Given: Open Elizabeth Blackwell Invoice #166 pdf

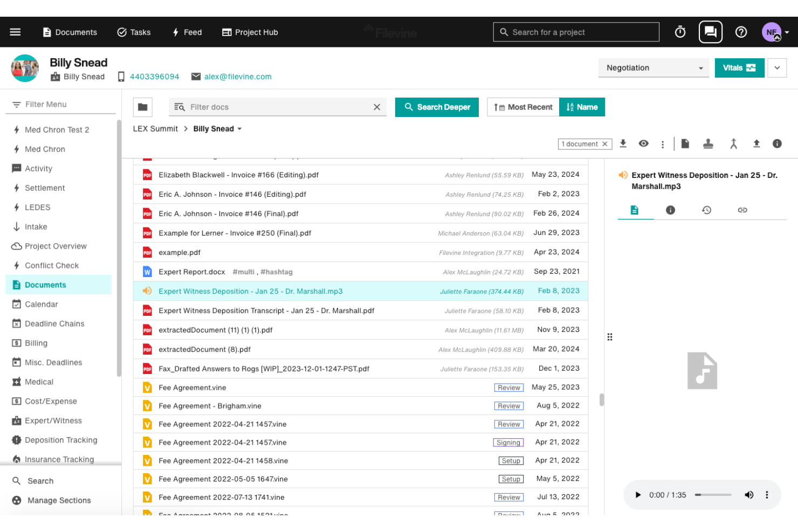Looking at the screenshot, I should pyautogui.click(x=238, y=175).
